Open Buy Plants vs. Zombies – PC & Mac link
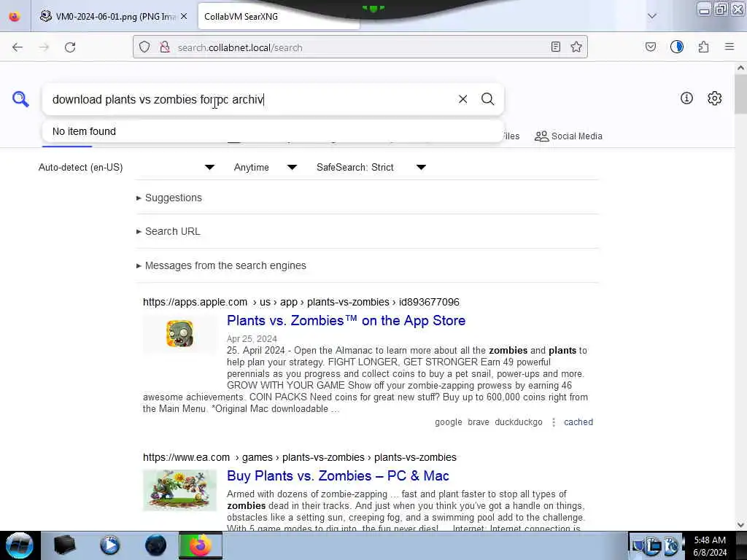 [338, 475]
